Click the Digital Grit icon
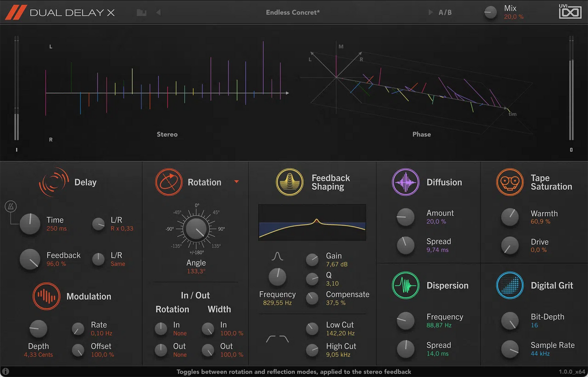588x377 pixels. click(510, 285)
